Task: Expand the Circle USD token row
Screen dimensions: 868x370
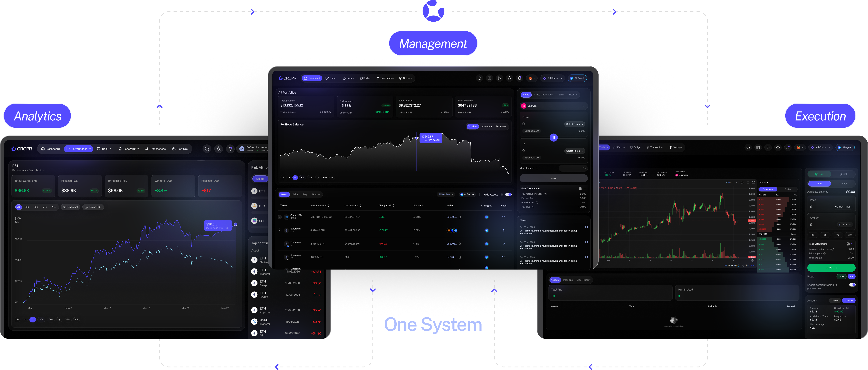Action: click(x=279, y=217)
